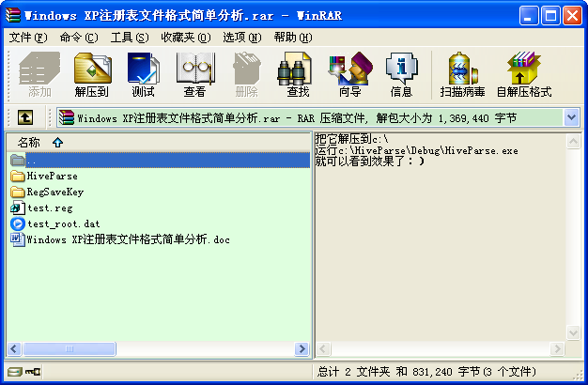
Task: Expand the archive path dropdown arrow
Action: [x=571, y=117]
